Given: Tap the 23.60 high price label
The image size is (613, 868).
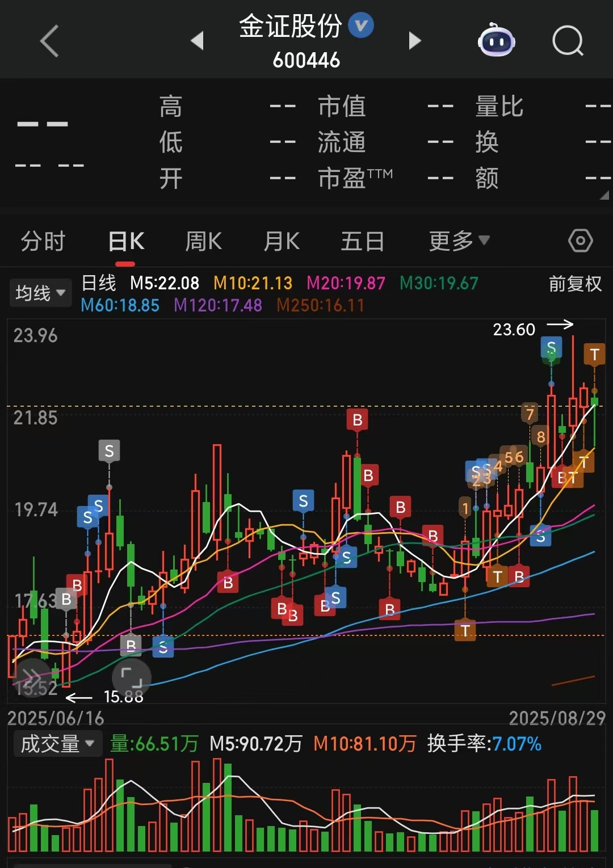Looking at the screenshot, I should 514,330.
